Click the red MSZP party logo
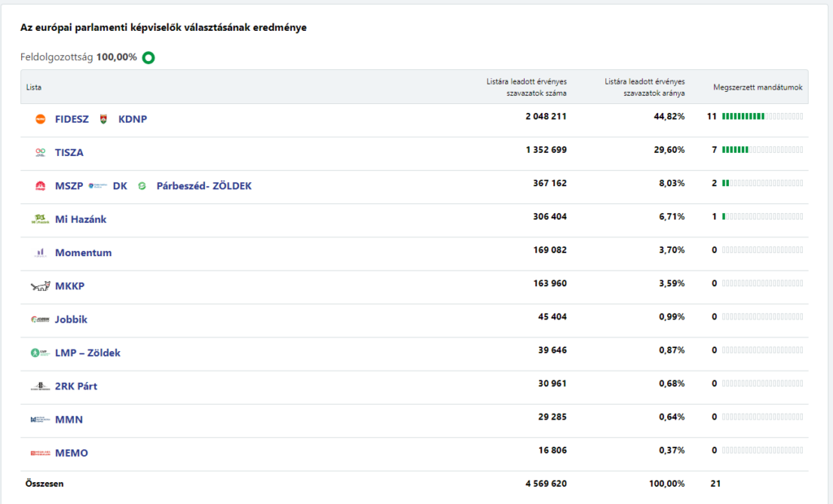This screenshot has height=504, width=833. pyautogui.click(x=41, y=186)
